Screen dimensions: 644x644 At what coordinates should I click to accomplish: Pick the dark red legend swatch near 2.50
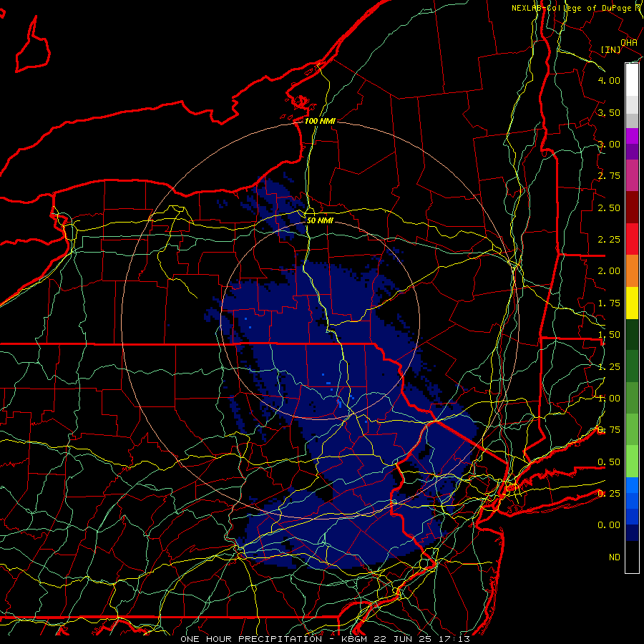click(632, 208)
